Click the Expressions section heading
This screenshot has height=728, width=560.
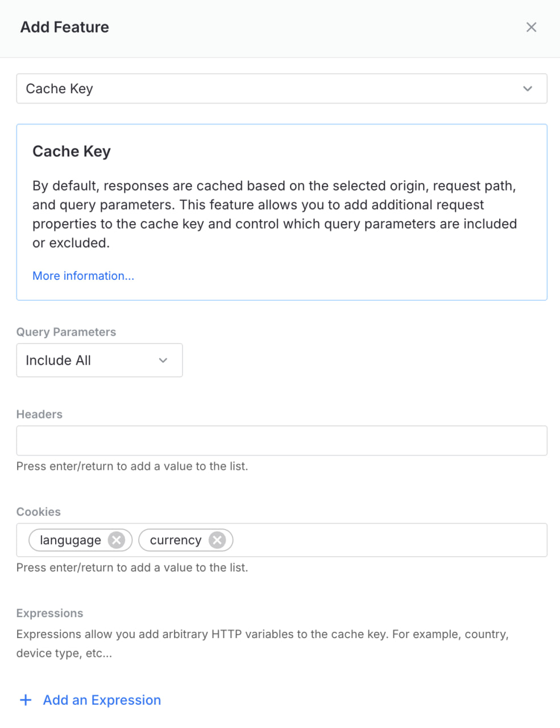click(x=49, y=613)
